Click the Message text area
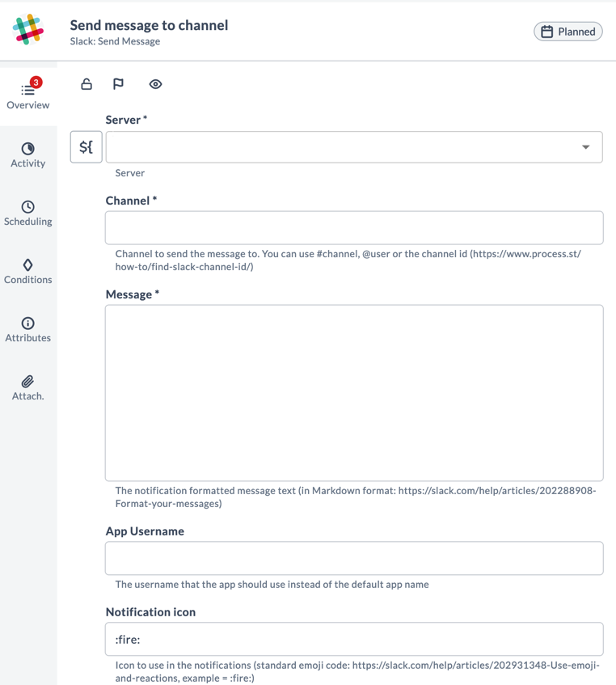Screen dimensions: 616x685 click(x=353, y=391)
